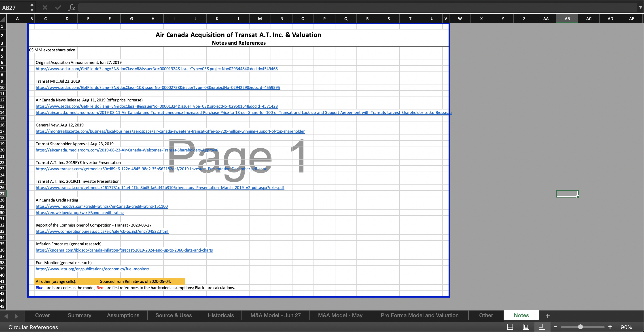Screen dimensions: 644x332
Task: Go to next sheet tab with the right arrow
Action: [x=16, y=316]
